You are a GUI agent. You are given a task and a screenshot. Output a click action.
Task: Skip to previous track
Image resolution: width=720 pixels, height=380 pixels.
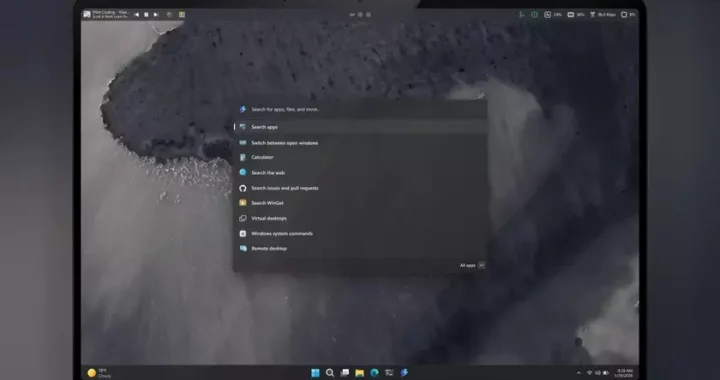point(136,15)
